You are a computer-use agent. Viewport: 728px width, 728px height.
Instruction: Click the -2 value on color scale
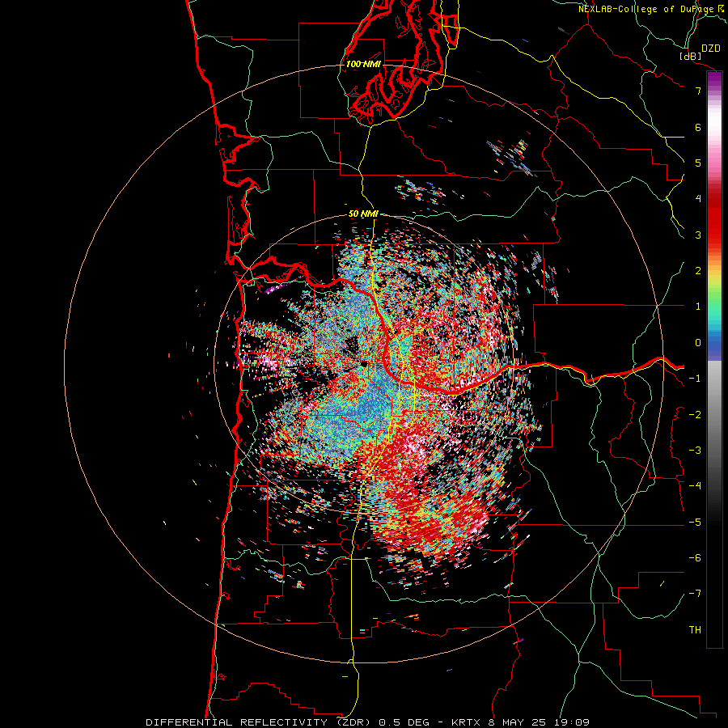695,415
